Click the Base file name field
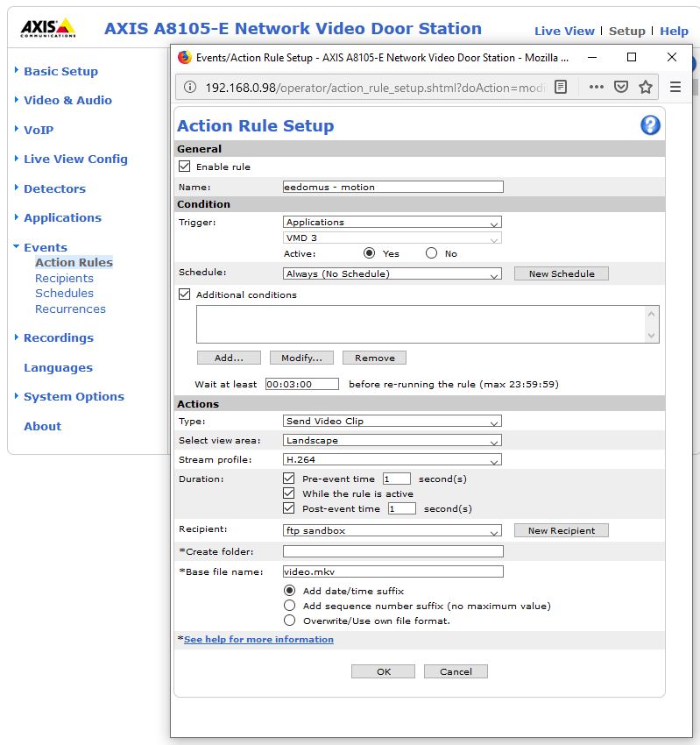 click(392, 571)
